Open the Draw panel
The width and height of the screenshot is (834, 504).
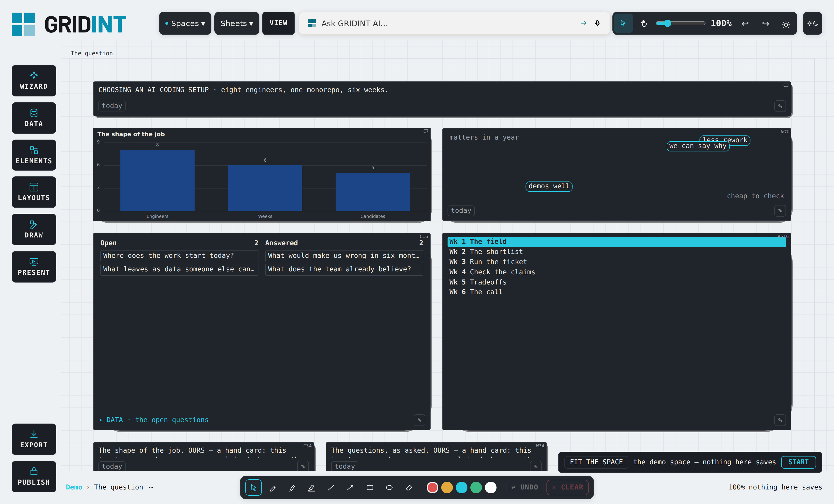pyautogui.click(x=34, y=229)
